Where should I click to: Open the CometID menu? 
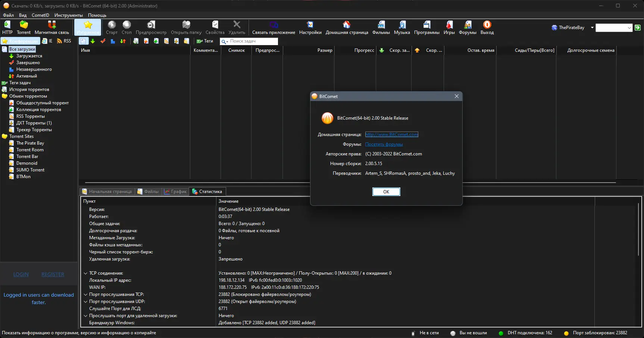(40, 15)
